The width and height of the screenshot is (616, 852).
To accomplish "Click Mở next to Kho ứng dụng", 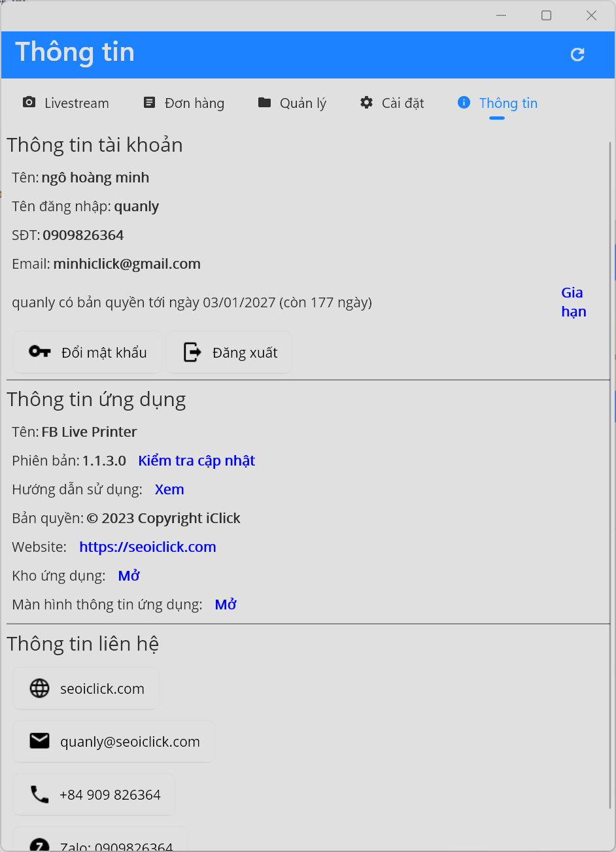I will 129,575.
